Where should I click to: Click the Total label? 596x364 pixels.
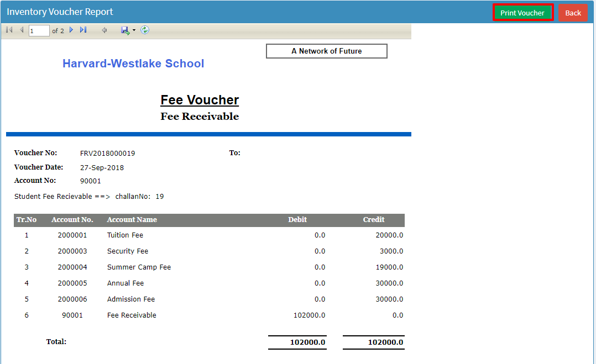pos(56,341)
